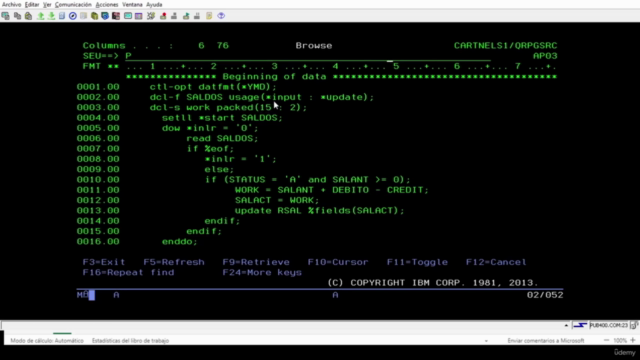Click the dark red panel toolbar icon

[116, 16]
